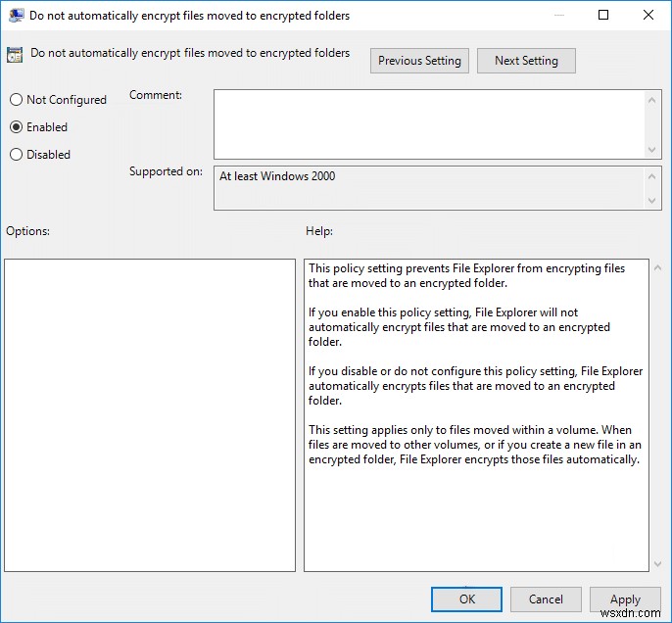This screenshot has width=672, height=623.
Task: Click the empty Options pane
Action: point(150,414)
